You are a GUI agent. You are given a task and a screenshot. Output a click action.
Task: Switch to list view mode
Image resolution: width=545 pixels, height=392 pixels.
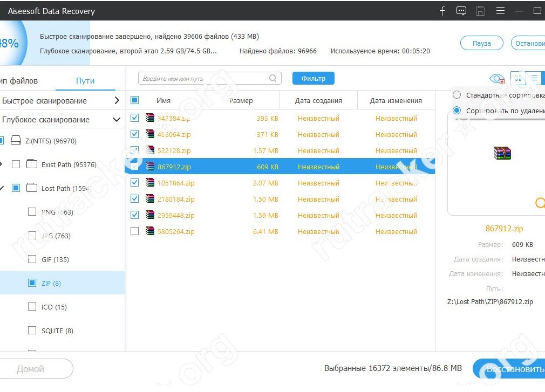pos(534,78)
